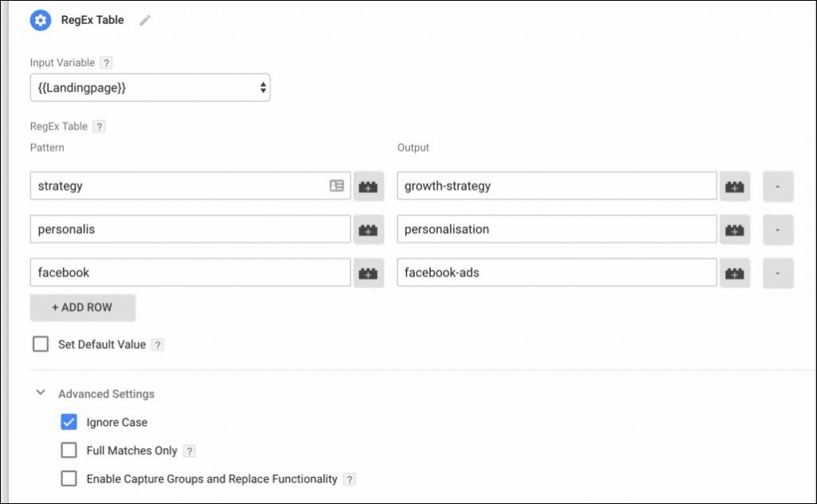The width and height of the screenshot is (817, 504).
Task: Enable Capture Groups and Replace Functionality
Action: 69,478
